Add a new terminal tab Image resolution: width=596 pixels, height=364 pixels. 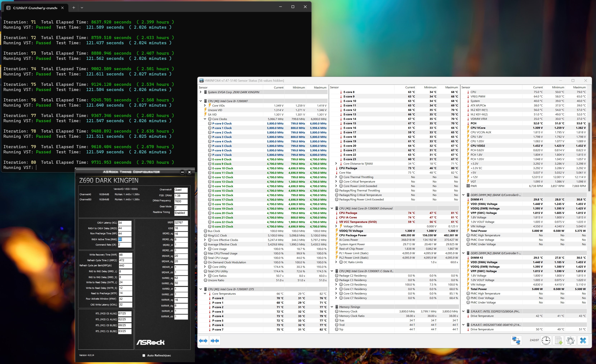(x=74, y=8)
